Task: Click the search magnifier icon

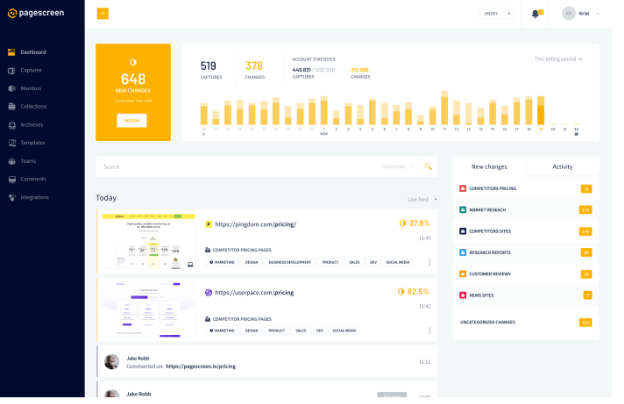Action: coord(428,167)
